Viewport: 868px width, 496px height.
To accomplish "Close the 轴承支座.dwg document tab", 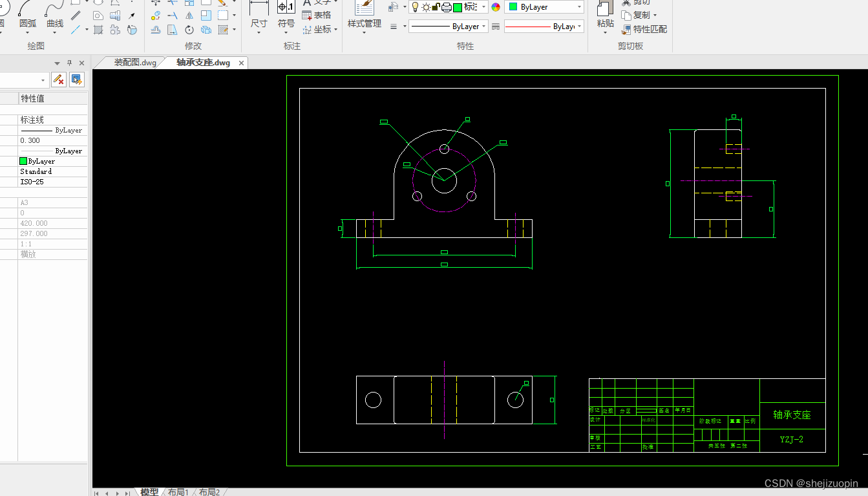I will coord(242,63).
